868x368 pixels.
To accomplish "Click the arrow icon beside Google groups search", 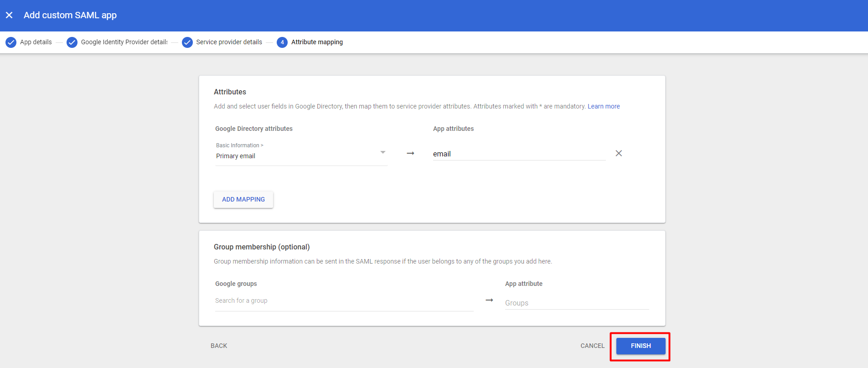I will 489,300.
